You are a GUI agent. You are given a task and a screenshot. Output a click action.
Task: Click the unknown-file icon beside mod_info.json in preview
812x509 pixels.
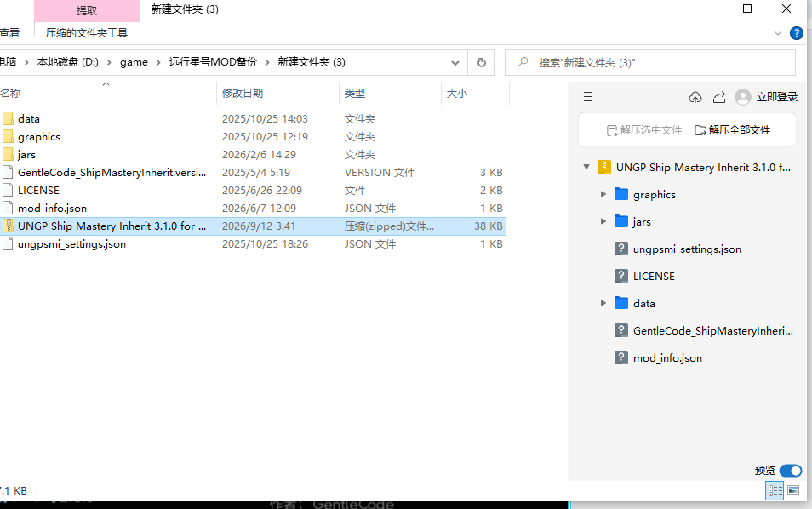coord(620,357)
